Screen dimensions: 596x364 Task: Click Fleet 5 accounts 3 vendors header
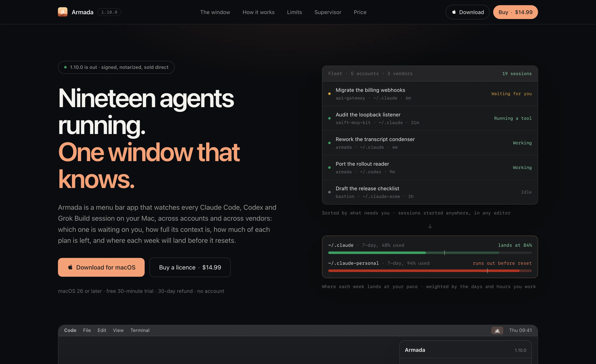pos(370,73)
